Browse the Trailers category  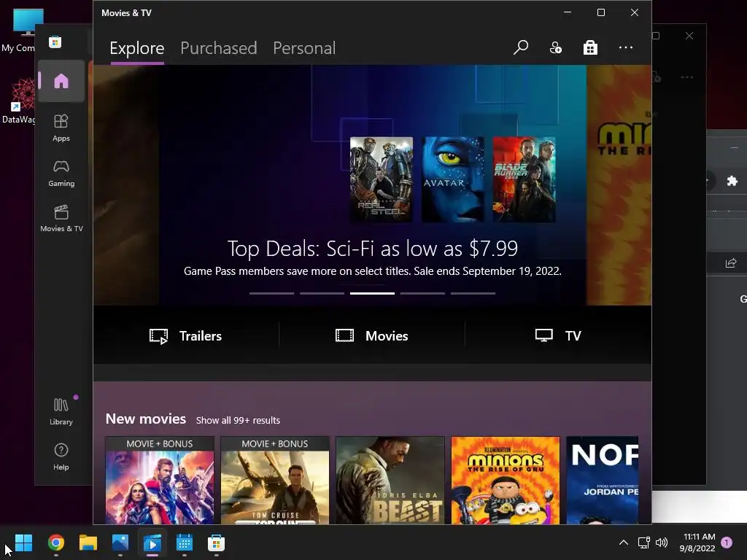[185, 335]
